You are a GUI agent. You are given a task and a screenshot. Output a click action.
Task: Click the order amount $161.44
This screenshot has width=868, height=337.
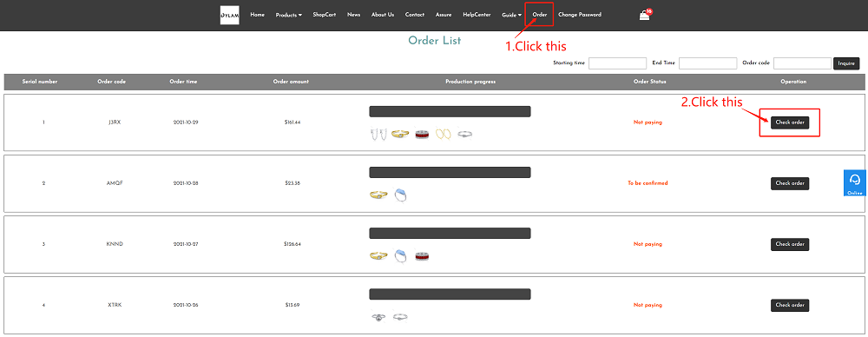pos(292,122)
